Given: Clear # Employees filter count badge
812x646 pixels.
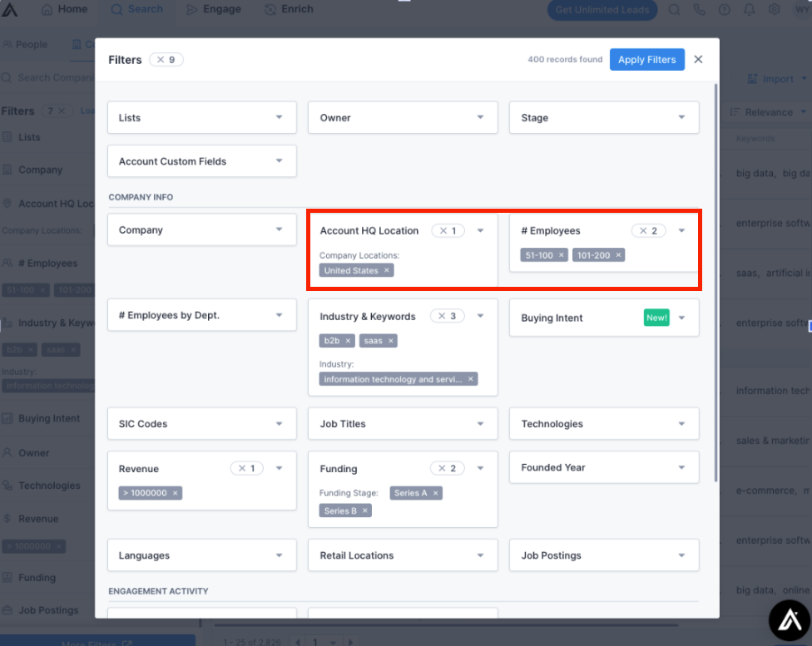Looking at the screenshot, I should point(648,231).
